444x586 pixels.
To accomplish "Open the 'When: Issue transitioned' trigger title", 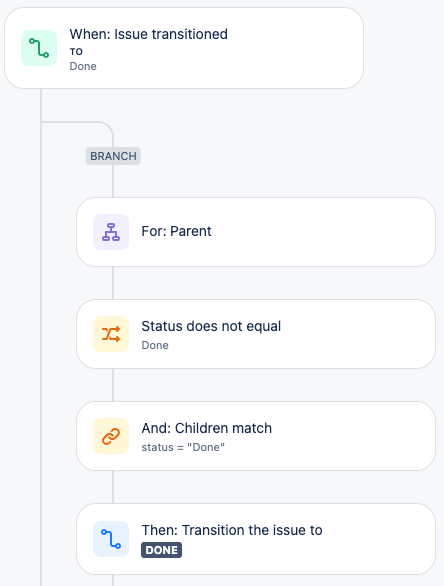I will (x=148, y=34).
